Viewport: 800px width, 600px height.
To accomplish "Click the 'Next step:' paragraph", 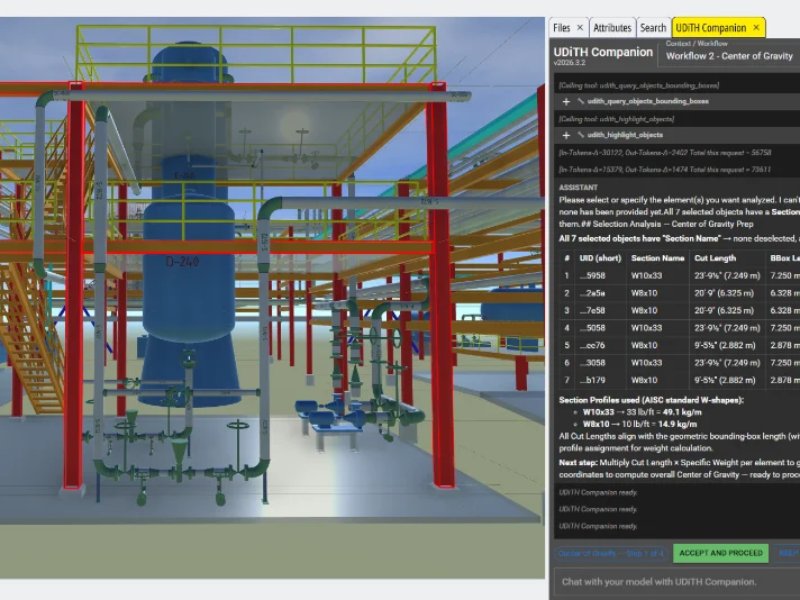I will click(x=679, y=468).
